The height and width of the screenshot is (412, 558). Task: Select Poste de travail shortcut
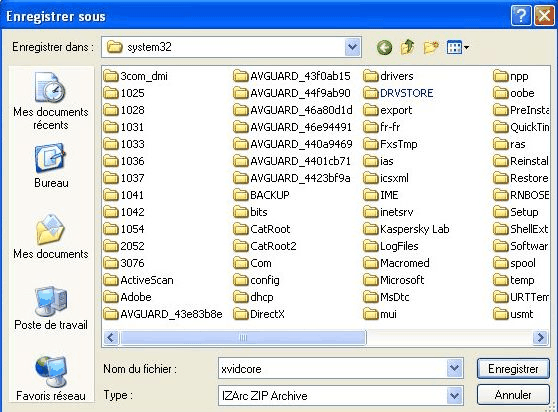(51, 308)
